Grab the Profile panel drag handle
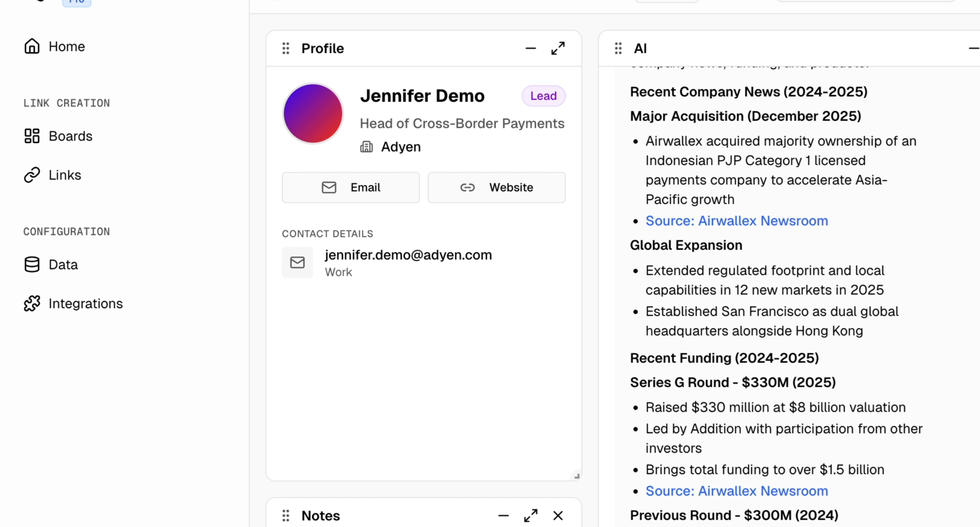The width and height of the screenshot is (980, 527). 286,48
